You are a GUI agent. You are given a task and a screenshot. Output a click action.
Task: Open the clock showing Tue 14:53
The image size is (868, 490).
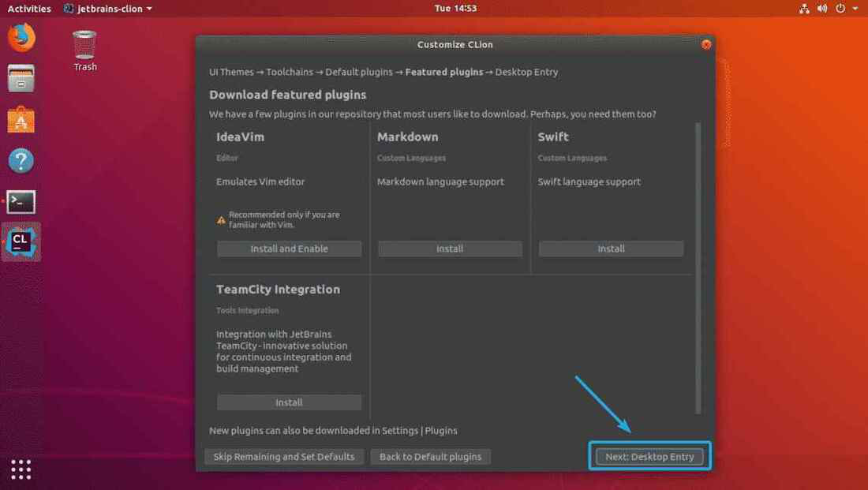(455, 9)
